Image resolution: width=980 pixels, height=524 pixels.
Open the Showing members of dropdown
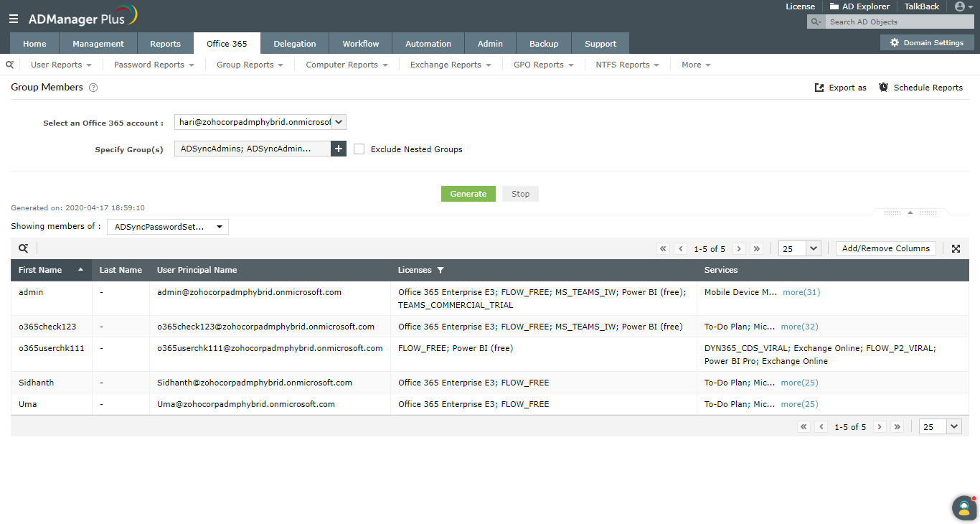point(168,227)
